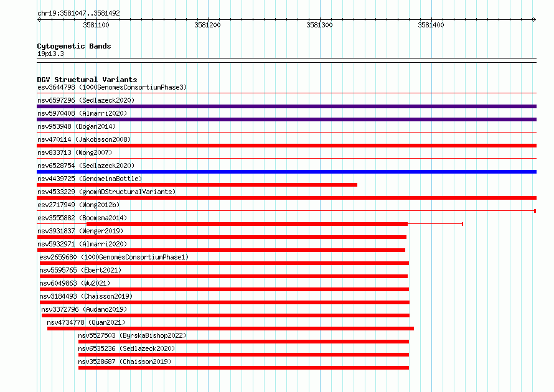Click ruler position 3581200
Screen dimensions: 554x392
click(x=207, y=25)
